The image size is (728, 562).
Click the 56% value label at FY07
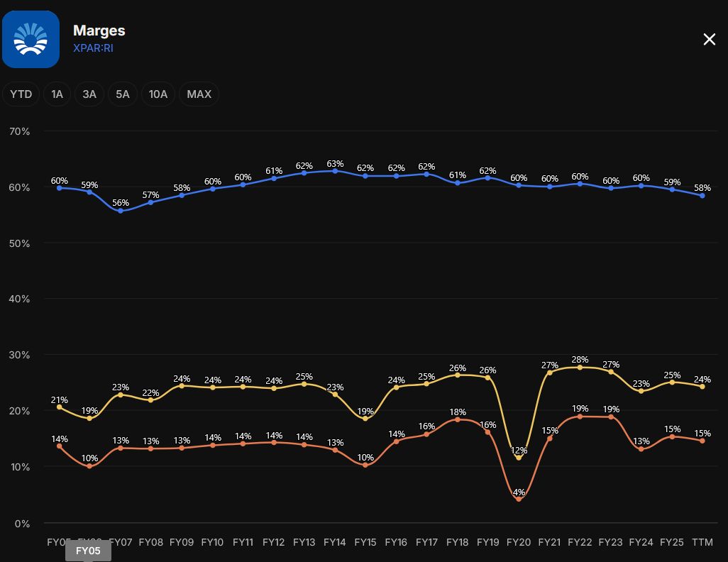click(120, 202)
